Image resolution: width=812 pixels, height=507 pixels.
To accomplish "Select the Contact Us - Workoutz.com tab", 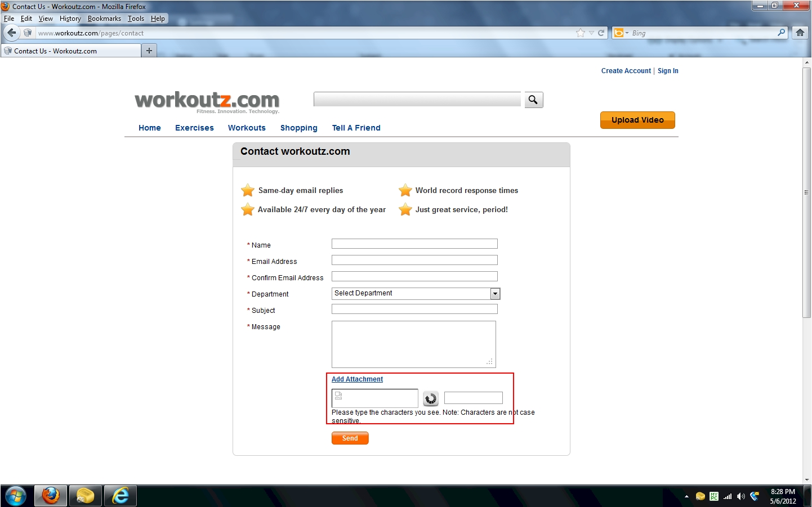I will pyautogui.click(x=71, y=51).
